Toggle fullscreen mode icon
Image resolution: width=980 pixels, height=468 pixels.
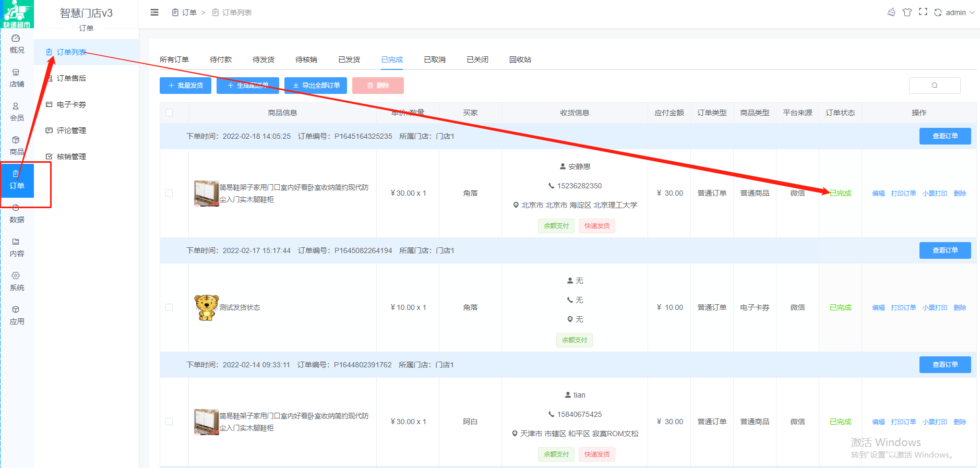pos(923,11)
